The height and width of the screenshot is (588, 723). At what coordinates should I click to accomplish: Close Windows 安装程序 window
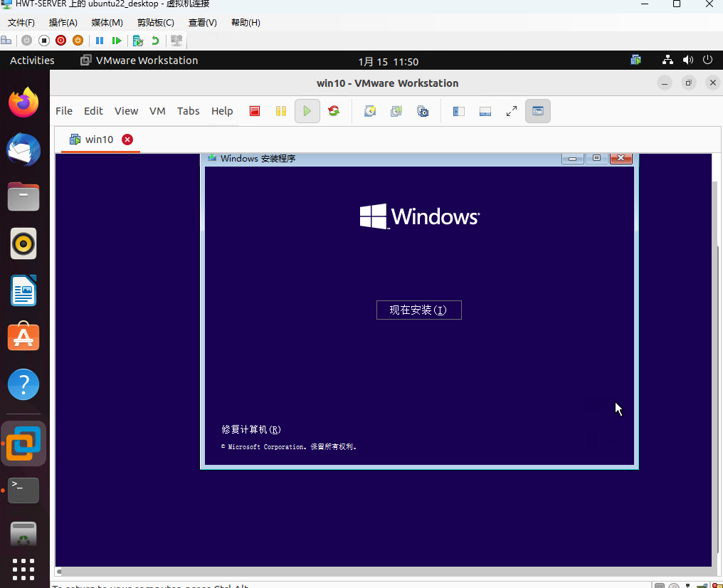click(x=621, y=158)
